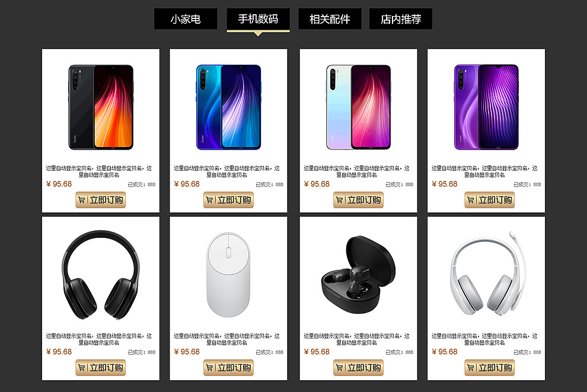View the white wireless mouse image
The width and height of the screenshot is (587, 392).
(x=228, y=275)
